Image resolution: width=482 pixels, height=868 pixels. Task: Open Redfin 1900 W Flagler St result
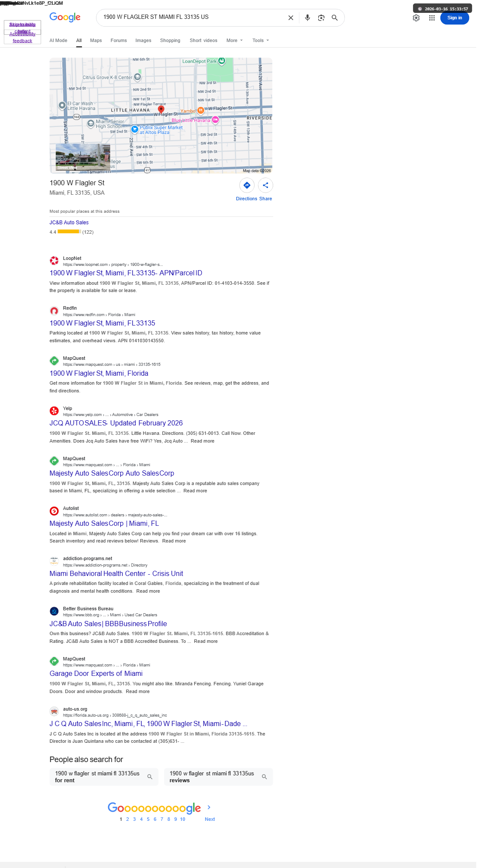pos(102,323)
